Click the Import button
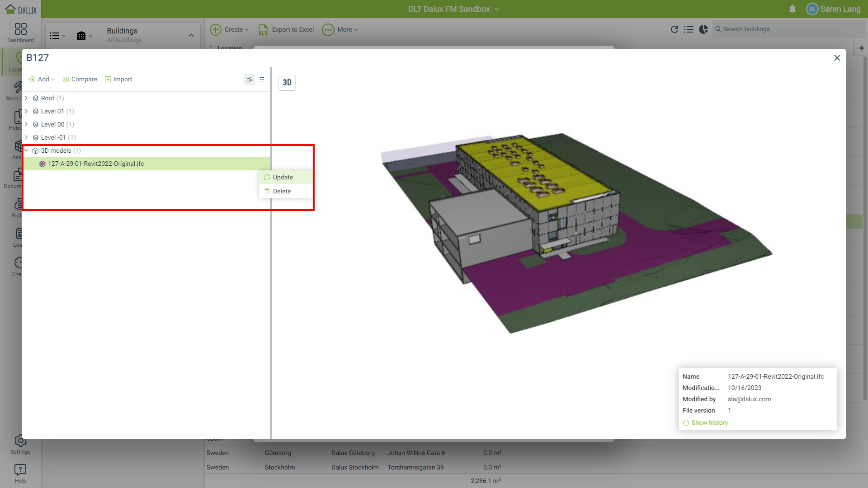868x488 pixels. pyautogui.click(x=118, y=80)
